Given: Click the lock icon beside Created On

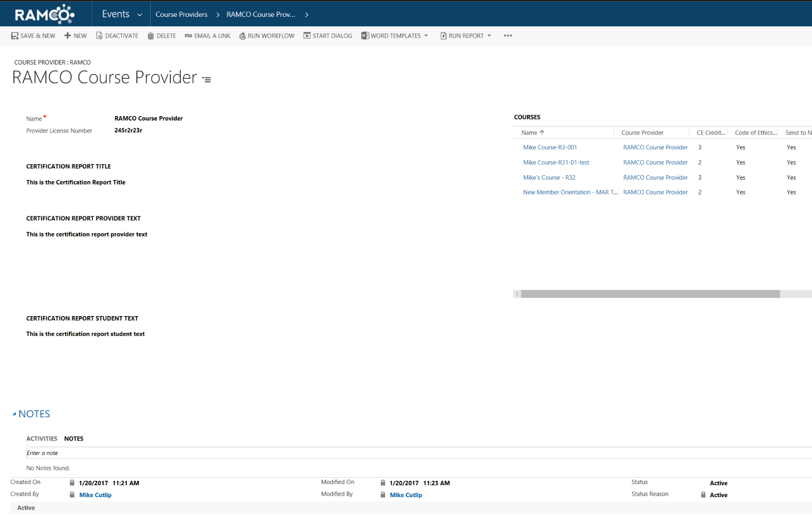Looking at the screenshot, I should tap(72, 483).
